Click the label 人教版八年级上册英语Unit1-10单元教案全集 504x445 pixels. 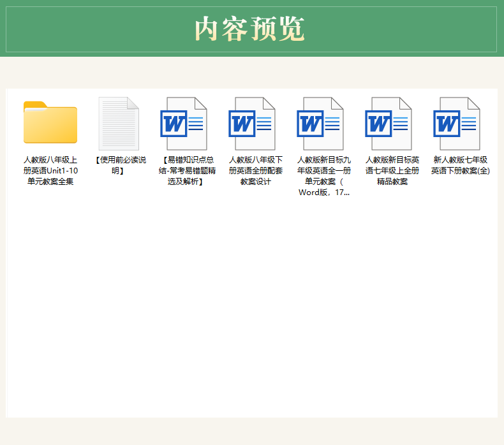point(50,171)
